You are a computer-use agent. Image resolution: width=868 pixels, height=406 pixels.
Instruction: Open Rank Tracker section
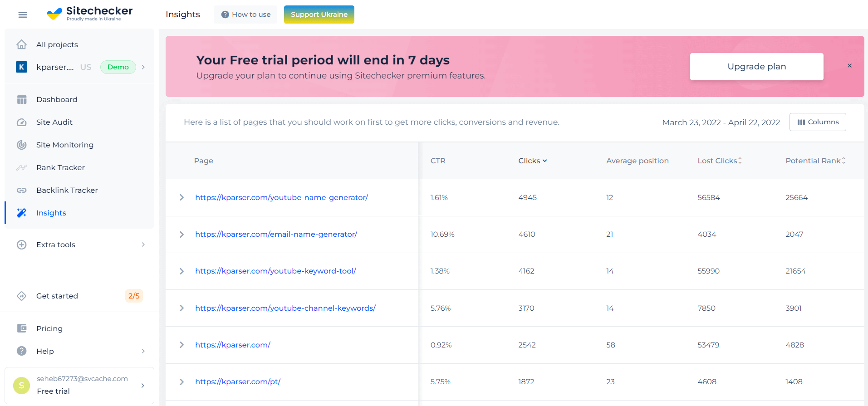pos(60,167)
